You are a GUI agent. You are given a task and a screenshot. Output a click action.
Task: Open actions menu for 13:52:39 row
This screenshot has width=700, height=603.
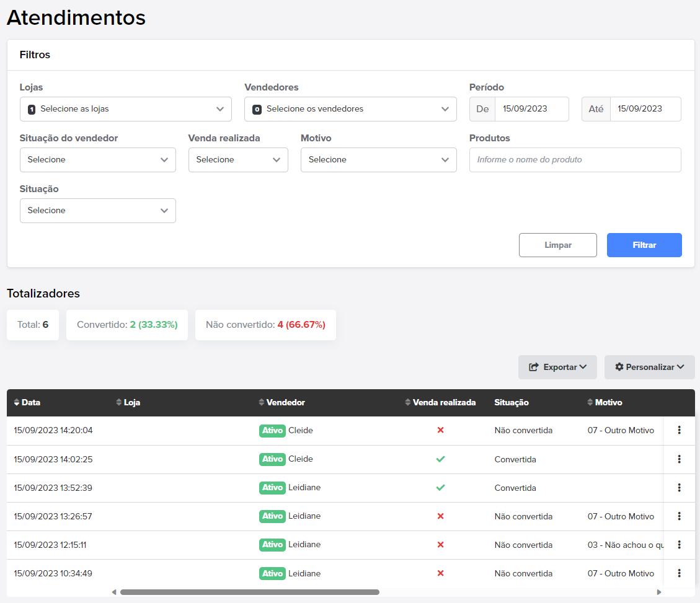click(x=679, y=487)
